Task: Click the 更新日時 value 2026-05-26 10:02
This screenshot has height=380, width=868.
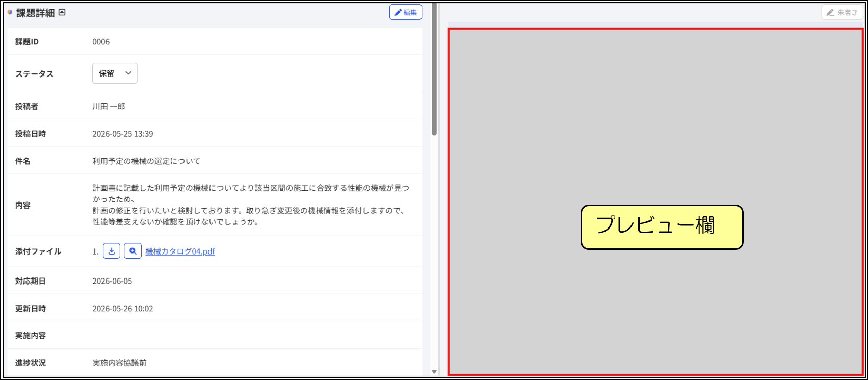Action: tap(123, 309)
